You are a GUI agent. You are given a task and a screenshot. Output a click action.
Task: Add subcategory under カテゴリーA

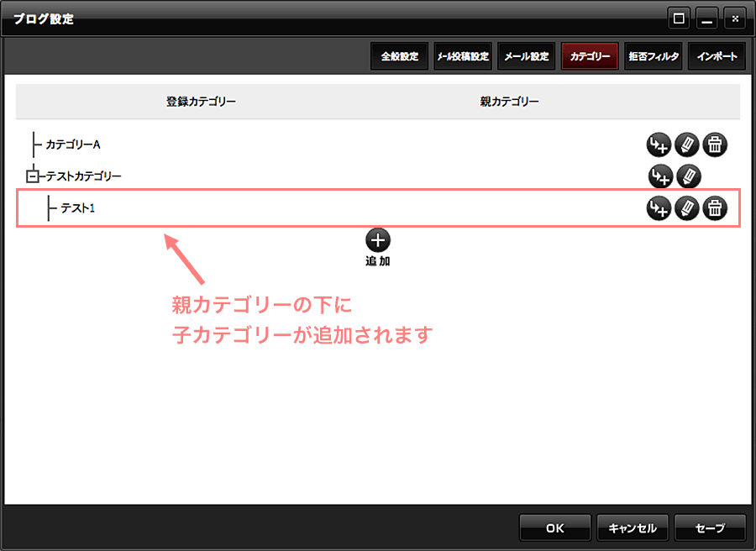pos(659,144)
